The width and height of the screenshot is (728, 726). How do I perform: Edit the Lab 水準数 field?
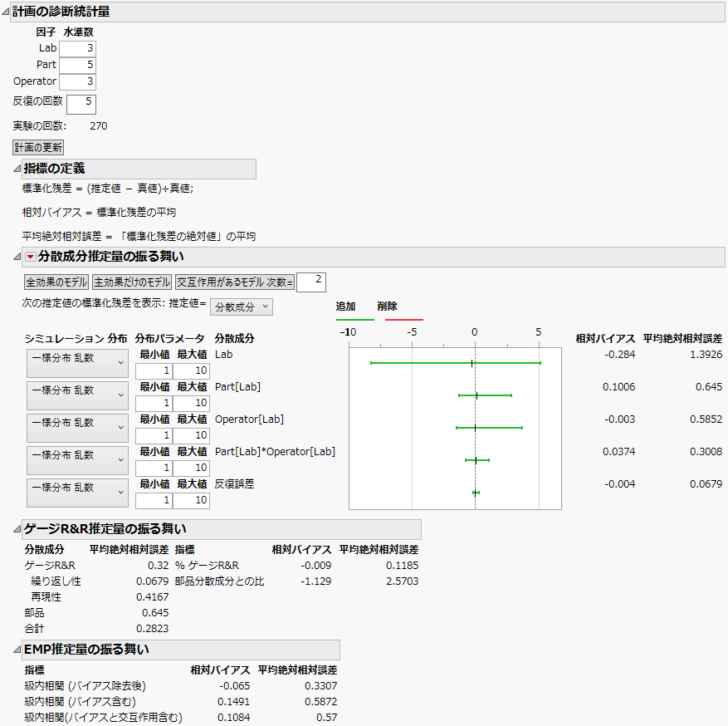tap(79, 47)
